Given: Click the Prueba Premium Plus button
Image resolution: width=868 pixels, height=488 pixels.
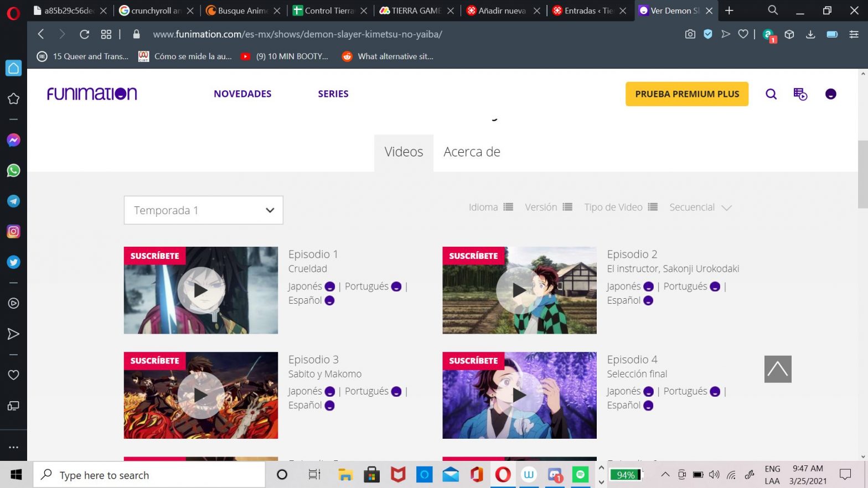Looking at the screenshot, I should [x=686, y=94].
